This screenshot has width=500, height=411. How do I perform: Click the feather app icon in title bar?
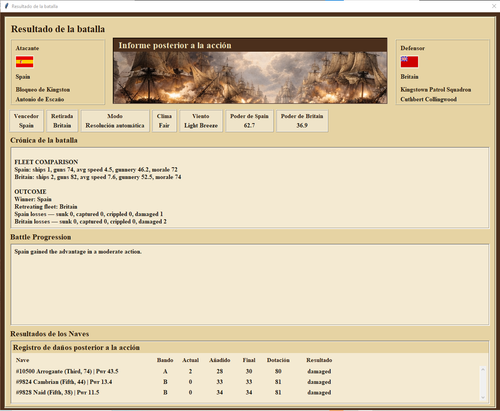click(6, 6)
